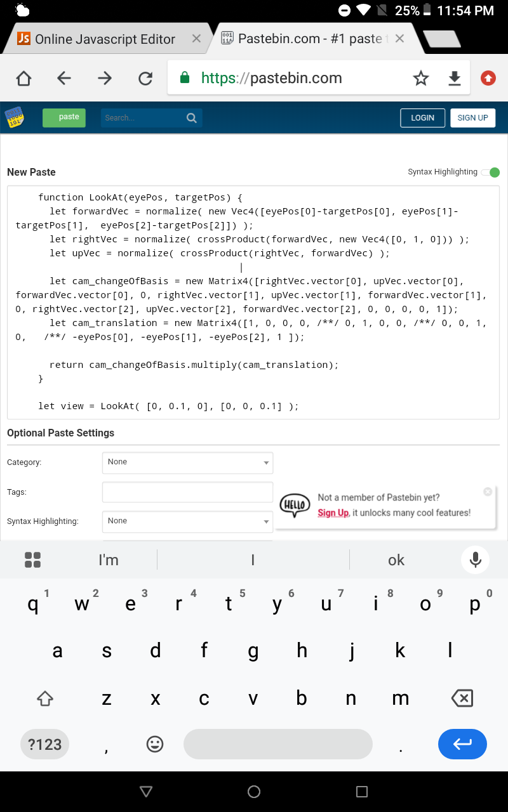This screenshot has width=508, height=812.
Task: Dismiss the Pastebin membership popup
Action: pos(487,492)
